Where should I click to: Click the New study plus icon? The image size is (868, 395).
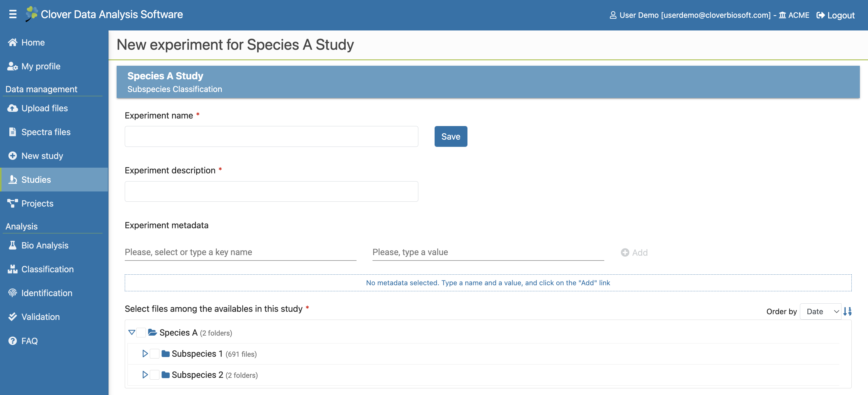pos(12,156)
